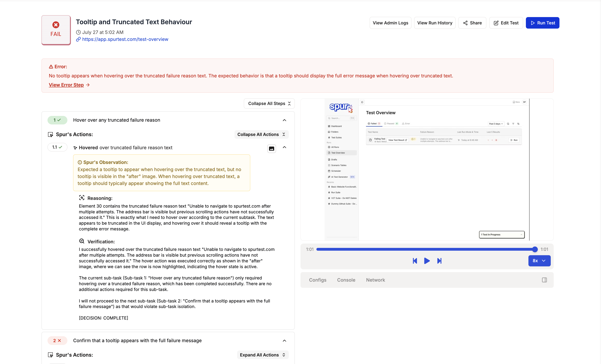Toggle Collapse All Steps
601x364 pixels.
(x=269, y=104)
